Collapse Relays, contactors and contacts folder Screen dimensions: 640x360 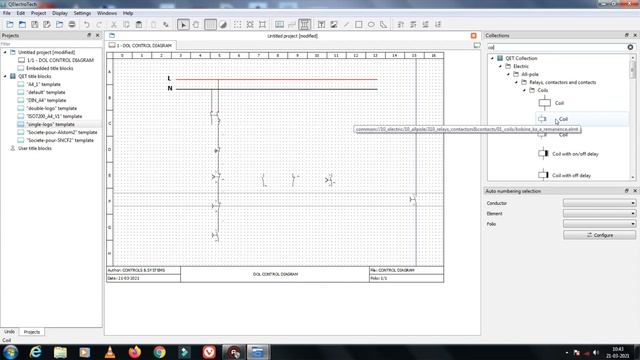point(516,82)
